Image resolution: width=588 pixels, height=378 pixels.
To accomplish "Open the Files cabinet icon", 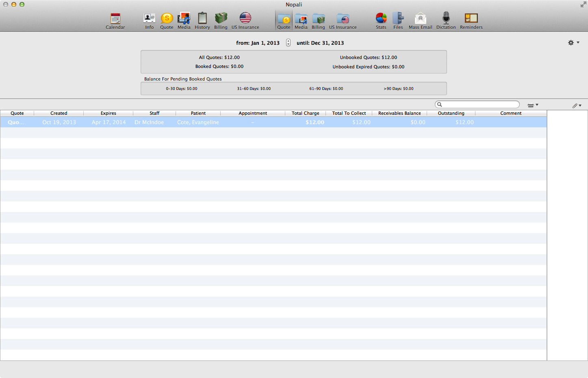I will (x=398, y=21).
